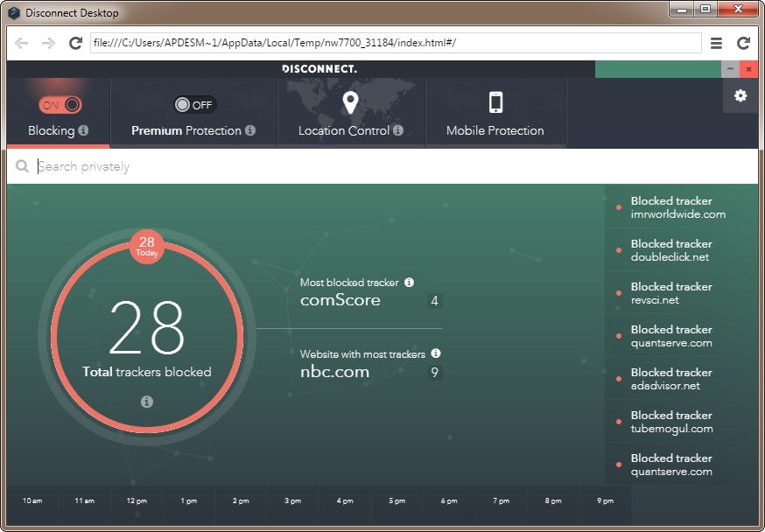Open the hamburger menu beside address bar
This screenshot has width=765, height=532.
716,43
